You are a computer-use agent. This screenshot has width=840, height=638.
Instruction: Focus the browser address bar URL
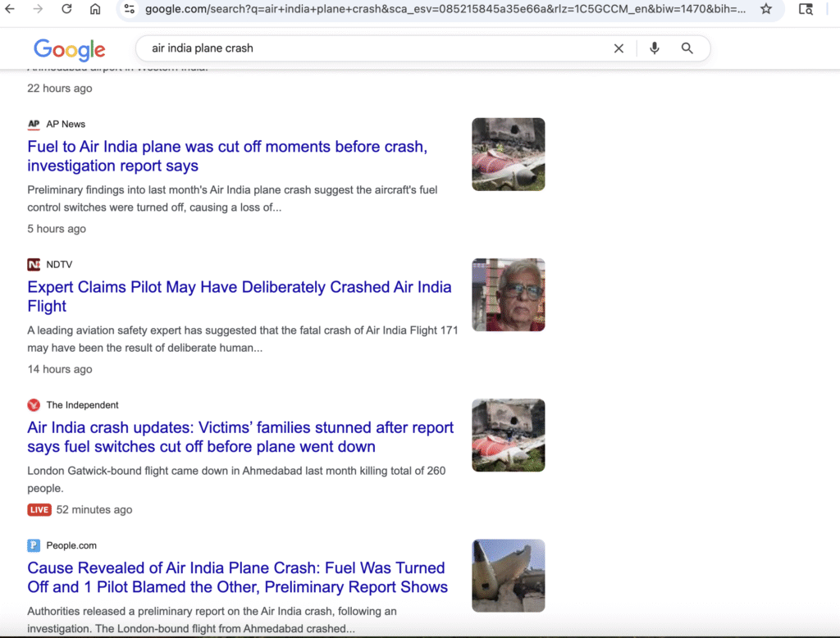click(x=445, y=9)
